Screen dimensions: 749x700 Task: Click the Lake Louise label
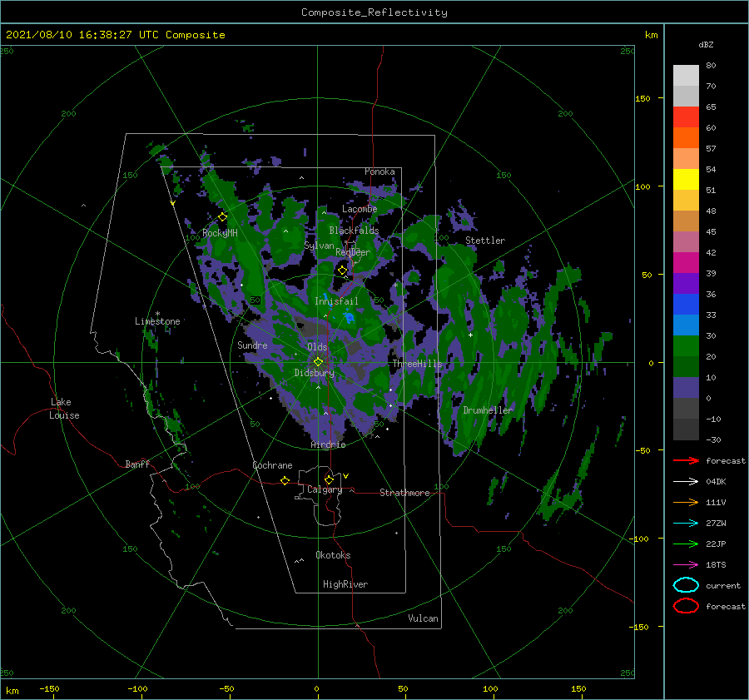[64, 409]
